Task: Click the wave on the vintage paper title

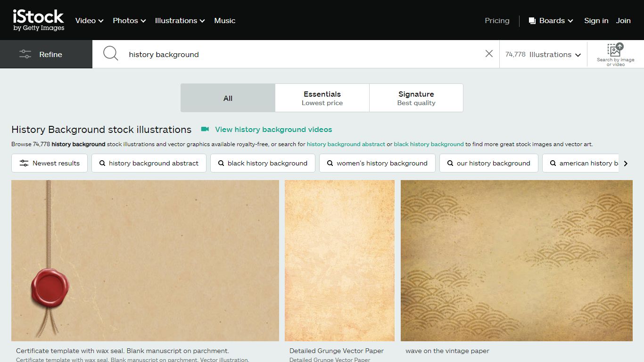Action: [447, 351]
